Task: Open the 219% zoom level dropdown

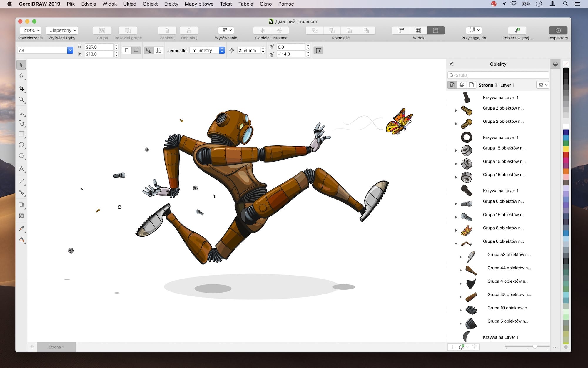Action: click(x=31, y=30)
